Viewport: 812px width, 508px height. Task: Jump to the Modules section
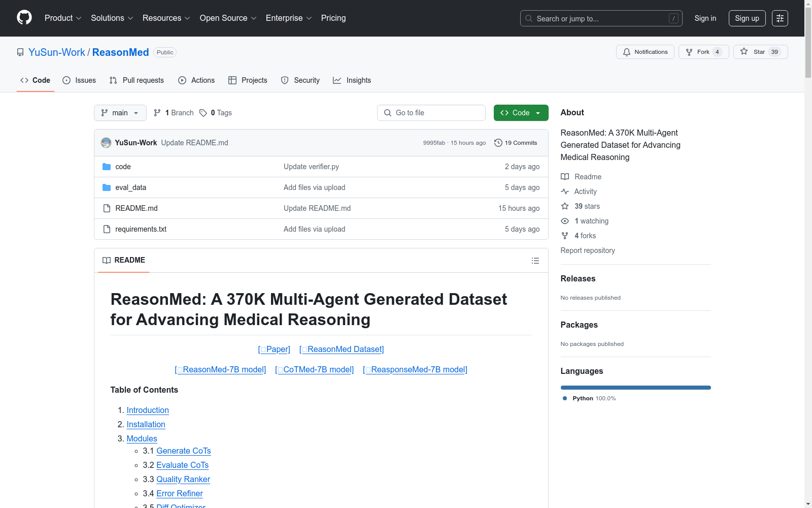[142, 439]
